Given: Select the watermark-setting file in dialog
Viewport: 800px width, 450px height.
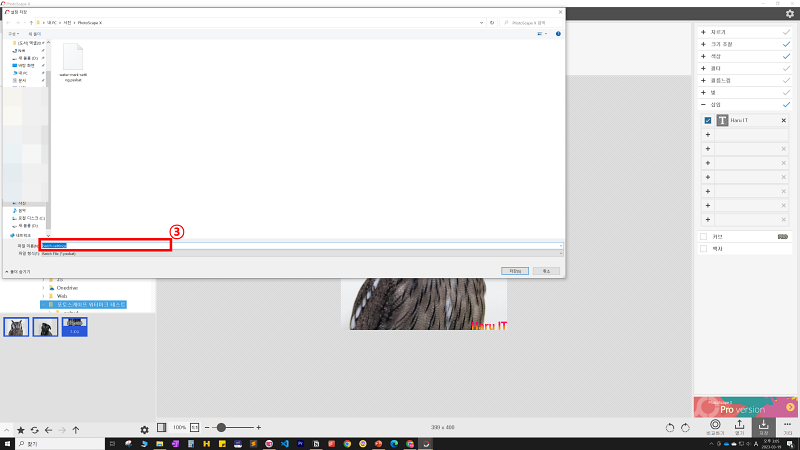Looking at the screenshot, I should pos(73,62).
